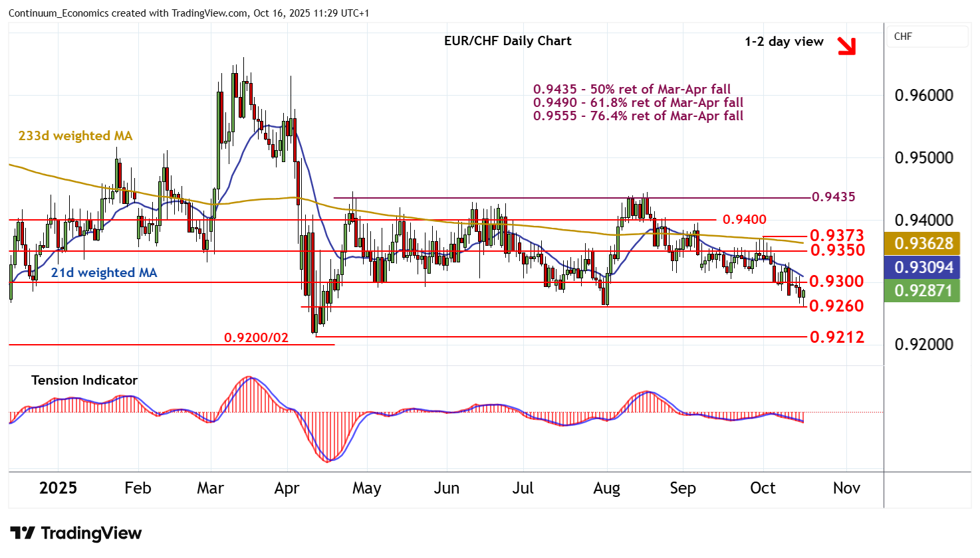
Task: Select the 21d weighted MA label
Action: point(104,273)
